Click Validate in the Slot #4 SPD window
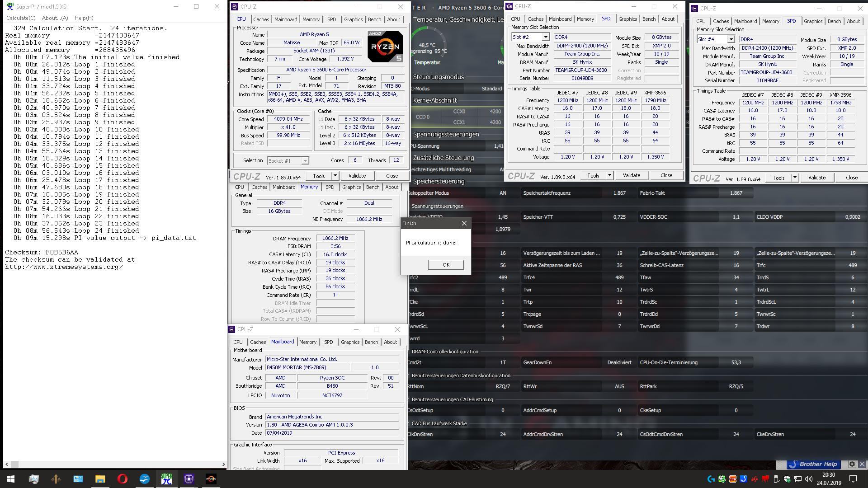Viewport: 868px width, 488px height. coord(816,178)
